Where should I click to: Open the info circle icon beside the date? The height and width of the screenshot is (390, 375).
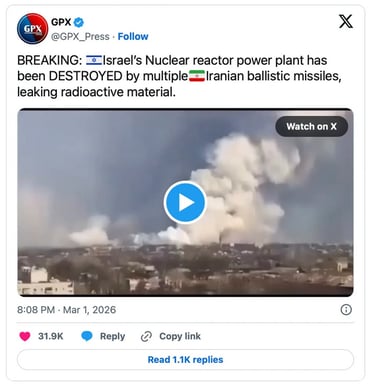point(346,310)
